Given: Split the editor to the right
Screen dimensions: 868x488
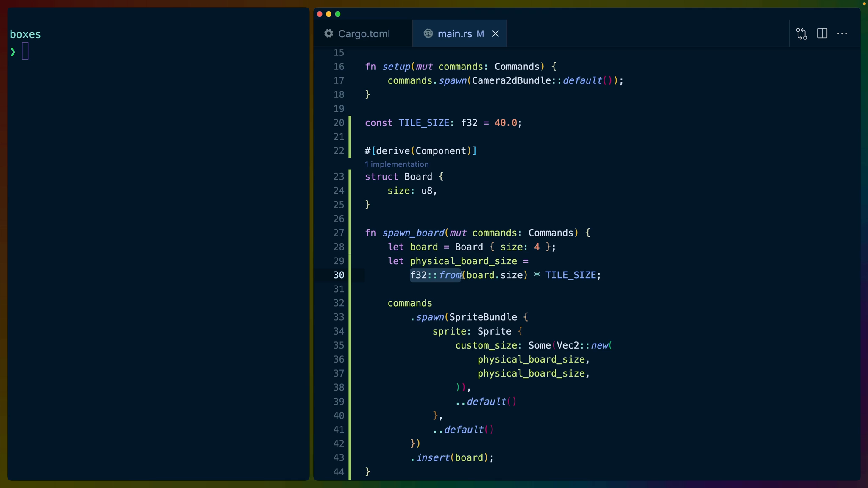Looking at the screenshot, I should pos(822,33).
